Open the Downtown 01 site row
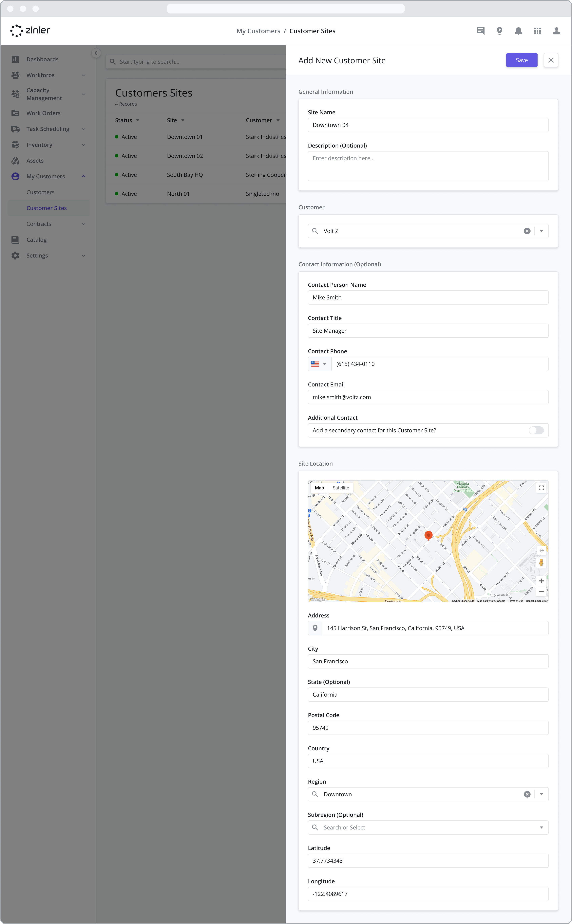The width and height of the screenshot is (572, 924). [196, 137]
